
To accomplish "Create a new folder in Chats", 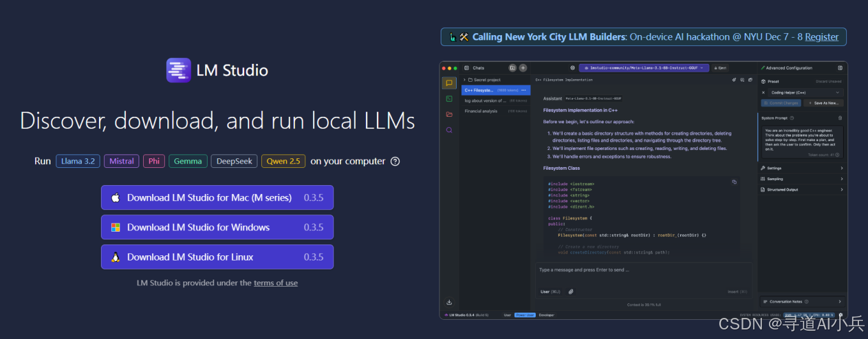I will pos(512,68).
